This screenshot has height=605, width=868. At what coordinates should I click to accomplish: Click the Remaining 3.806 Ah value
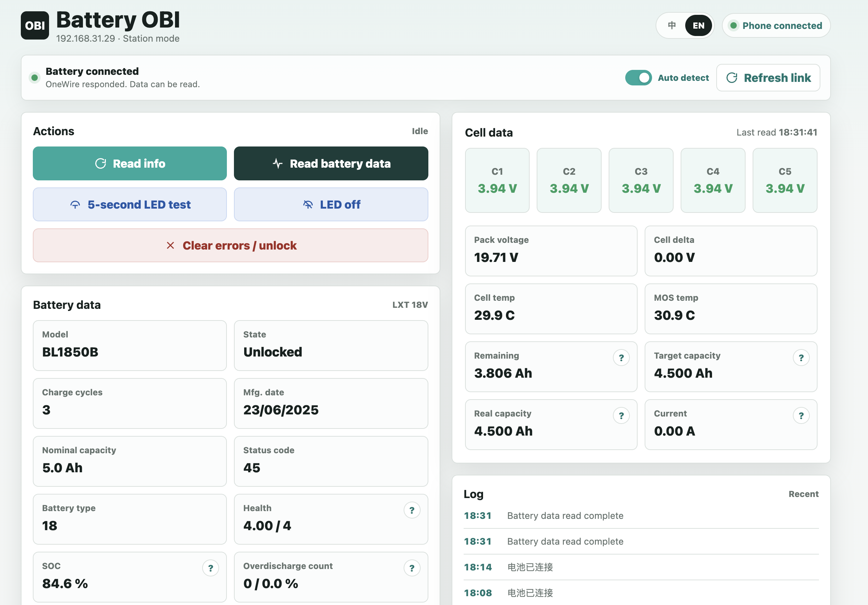click(x=503, y=373)
